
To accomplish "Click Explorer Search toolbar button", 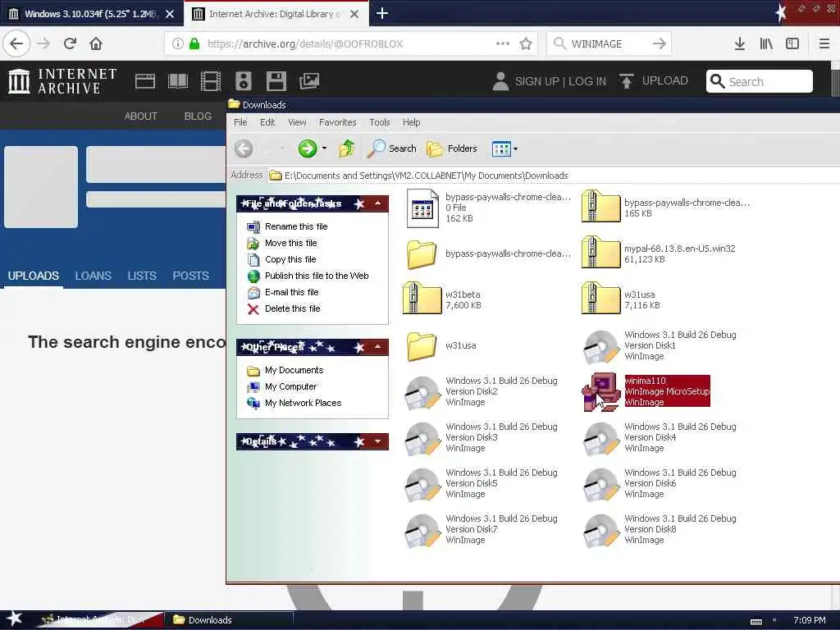I will tap(391, 148).
